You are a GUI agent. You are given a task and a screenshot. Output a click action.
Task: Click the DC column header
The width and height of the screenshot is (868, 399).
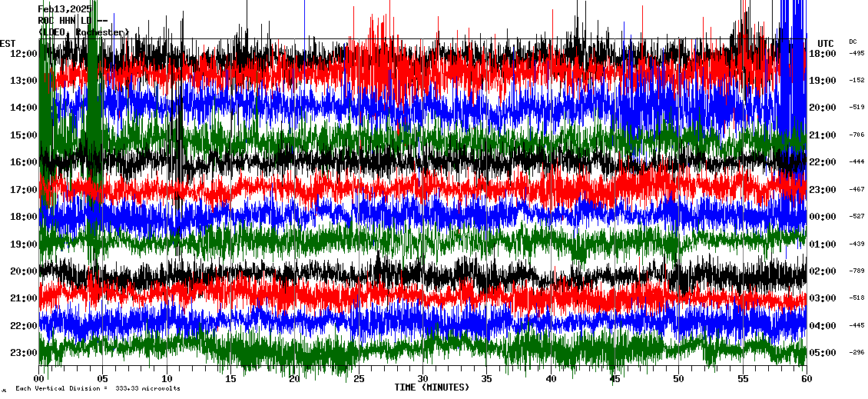pos(853,42)
